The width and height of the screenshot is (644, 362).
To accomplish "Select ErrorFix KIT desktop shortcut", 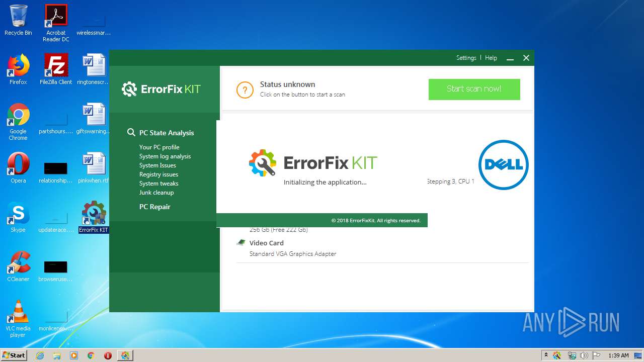I will click(94, 217).
